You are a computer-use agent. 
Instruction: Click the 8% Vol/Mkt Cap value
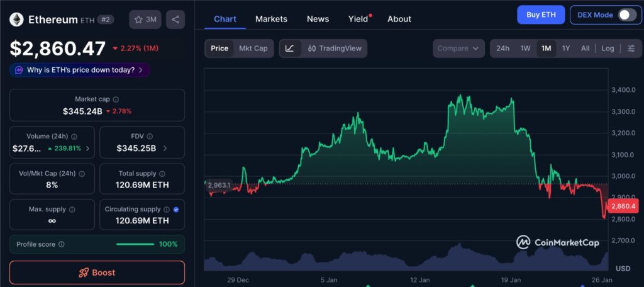52,185
